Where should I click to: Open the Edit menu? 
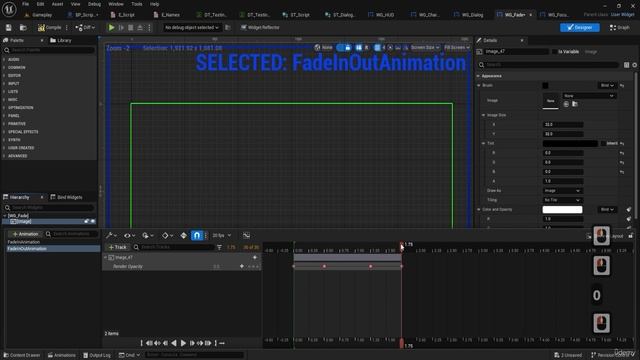40,4
